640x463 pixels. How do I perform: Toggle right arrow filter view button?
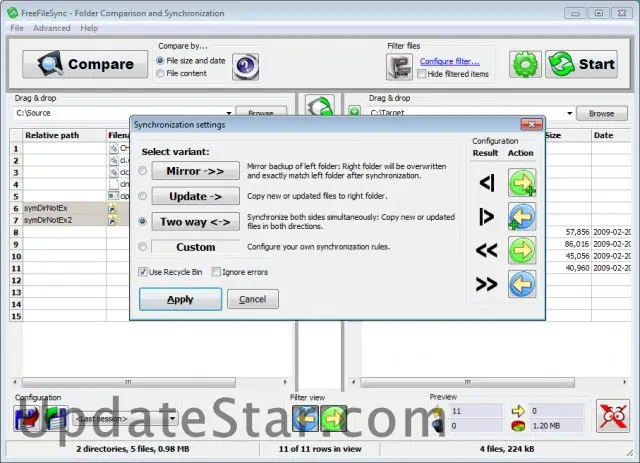pyautogui.click(x=333, y=418)
